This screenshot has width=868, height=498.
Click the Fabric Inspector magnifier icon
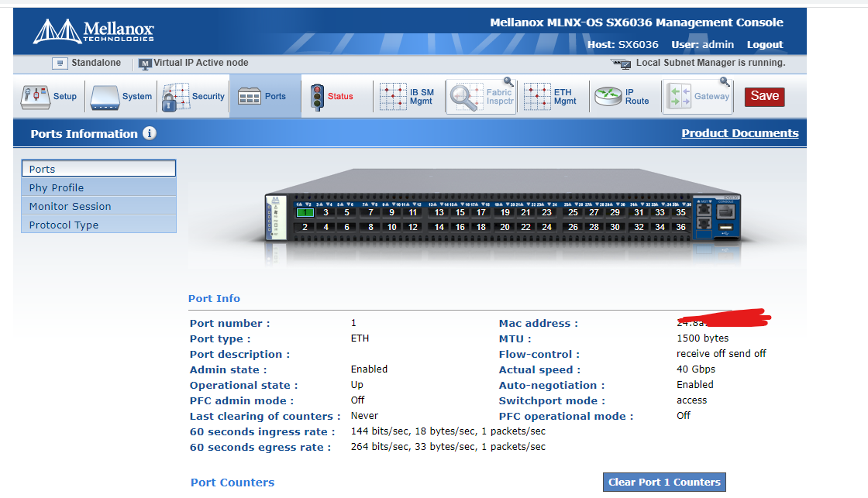(466, 97)
